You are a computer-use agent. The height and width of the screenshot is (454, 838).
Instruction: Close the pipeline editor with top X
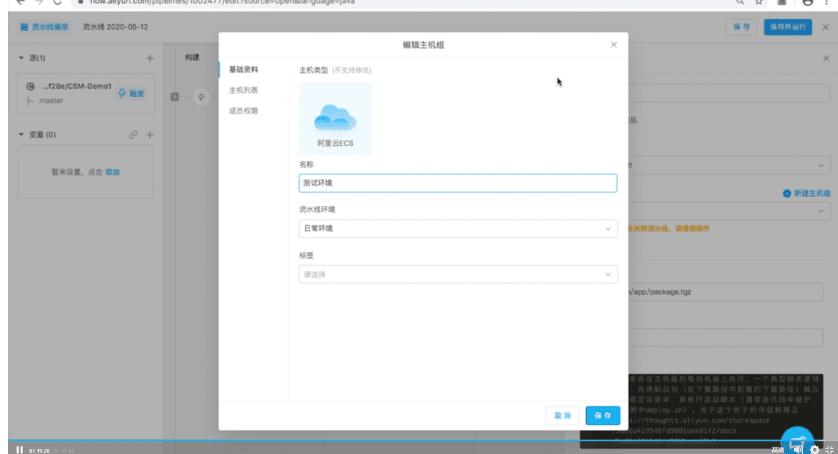click(826, 27)
